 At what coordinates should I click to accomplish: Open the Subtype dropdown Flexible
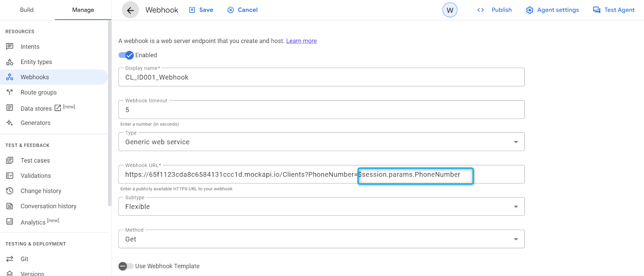321,207
